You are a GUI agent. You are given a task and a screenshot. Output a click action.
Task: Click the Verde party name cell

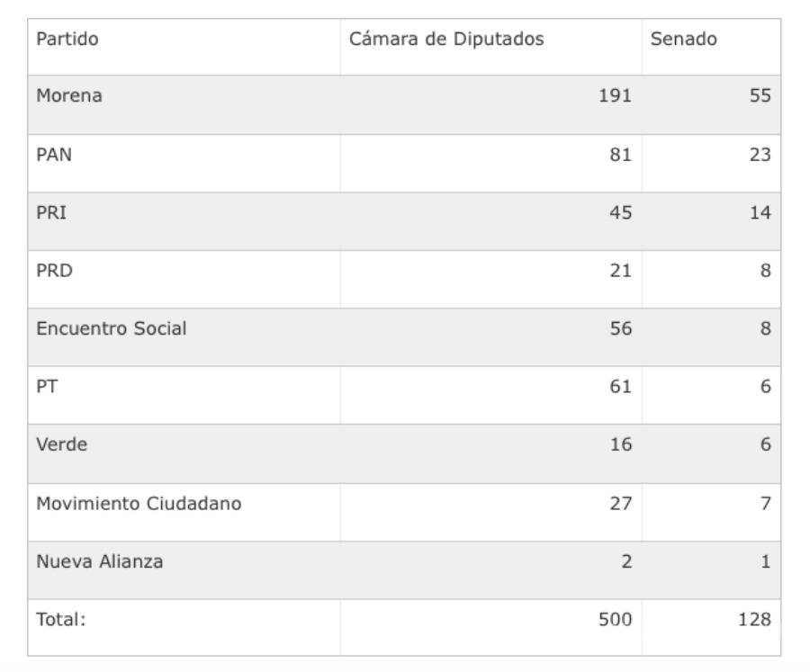pos(62,444)
